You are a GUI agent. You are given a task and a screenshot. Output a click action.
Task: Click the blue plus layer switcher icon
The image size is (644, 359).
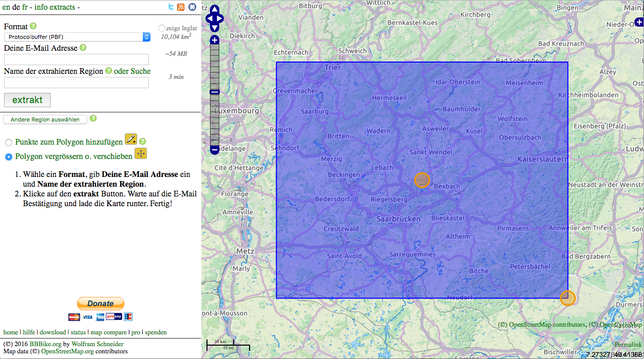pyautogui.click(x=639, y=23)
